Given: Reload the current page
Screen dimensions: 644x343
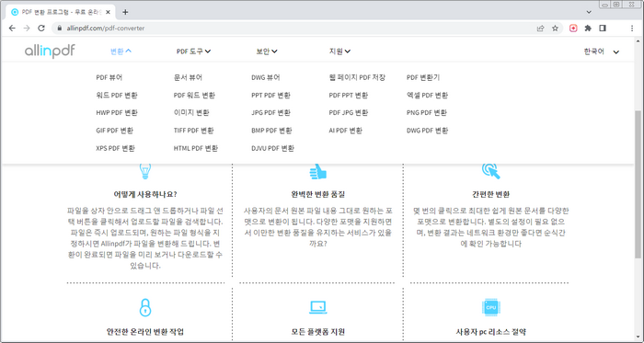Looking at the screenshot, I should [x=41, y=29].
